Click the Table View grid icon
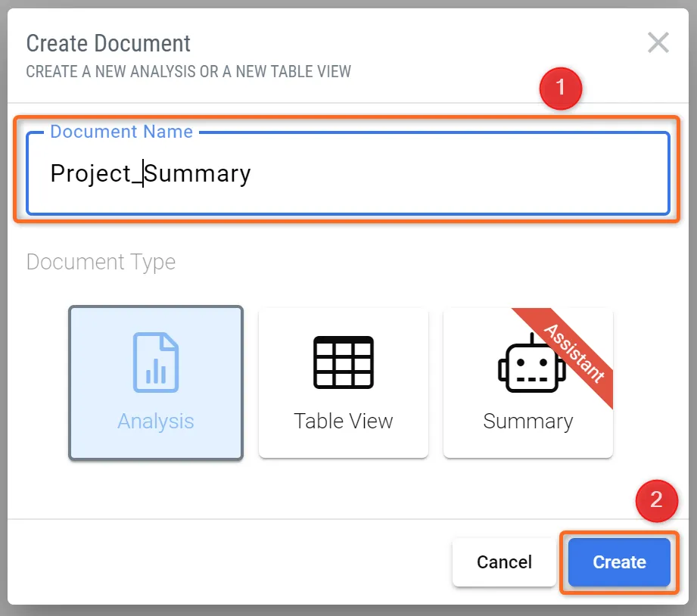The width and height of the screenshot is (697, 616). tap(344, 362)
